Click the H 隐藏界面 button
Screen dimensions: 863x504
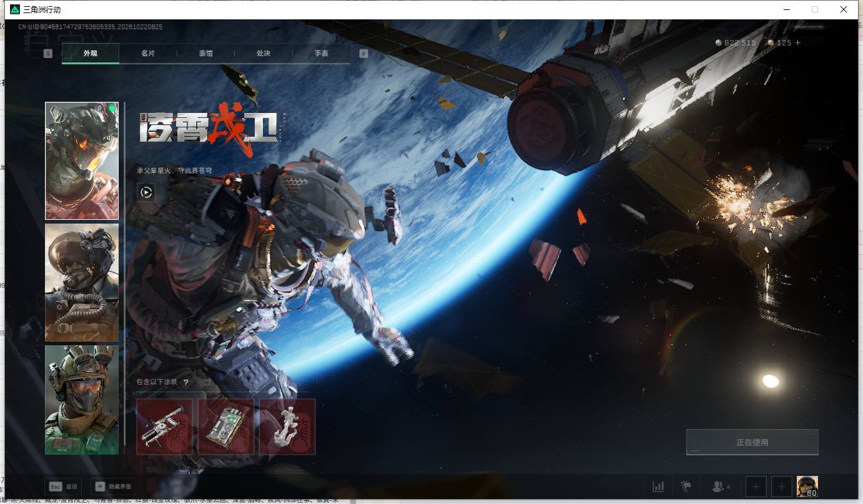pyautogui.click(x=112, y=487)
